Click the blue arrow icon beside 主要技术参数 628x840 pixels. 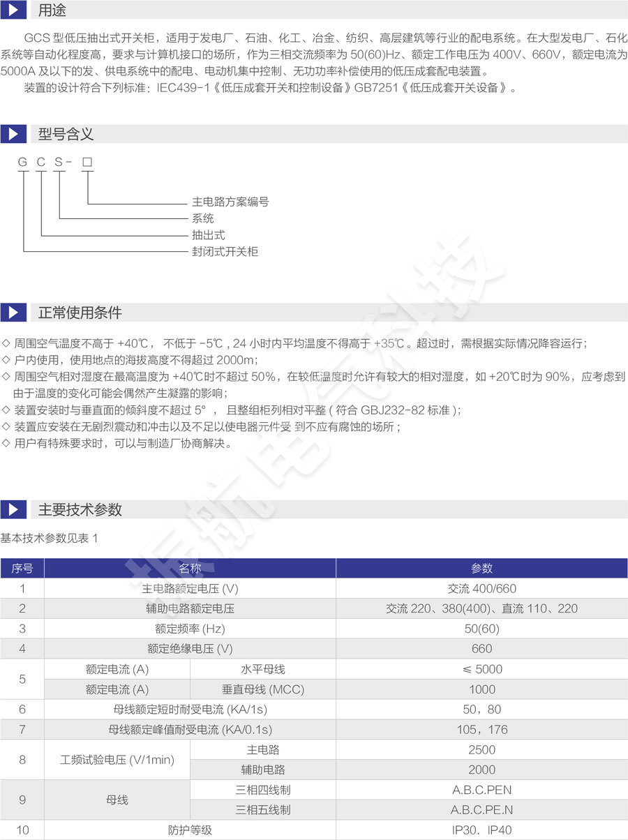click(13, 510)
